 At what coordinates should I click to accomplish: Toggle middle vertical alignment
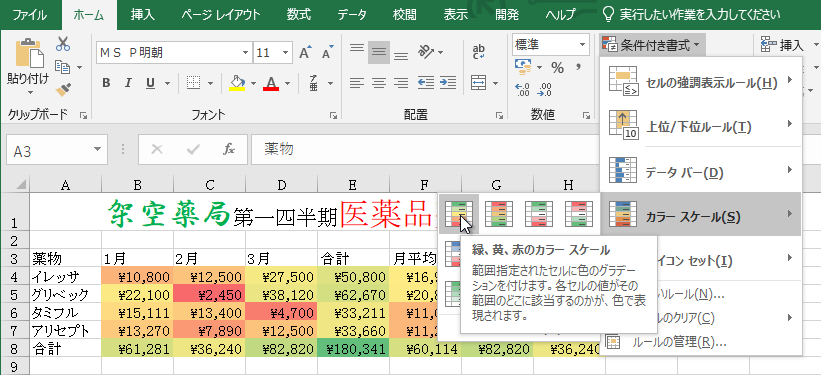[379, 52]
